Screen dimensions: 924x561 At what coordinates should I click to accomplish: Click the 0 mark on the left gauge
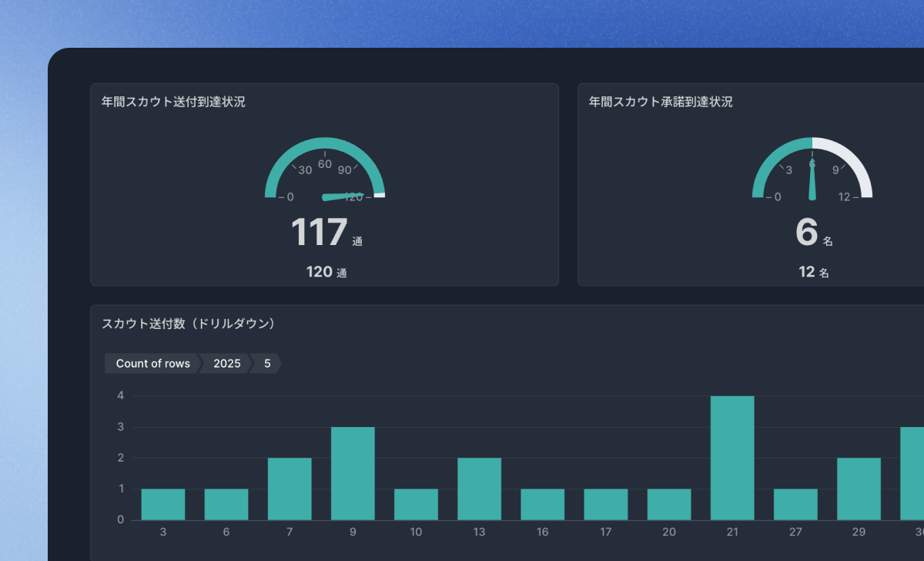[x=290, y=197]
